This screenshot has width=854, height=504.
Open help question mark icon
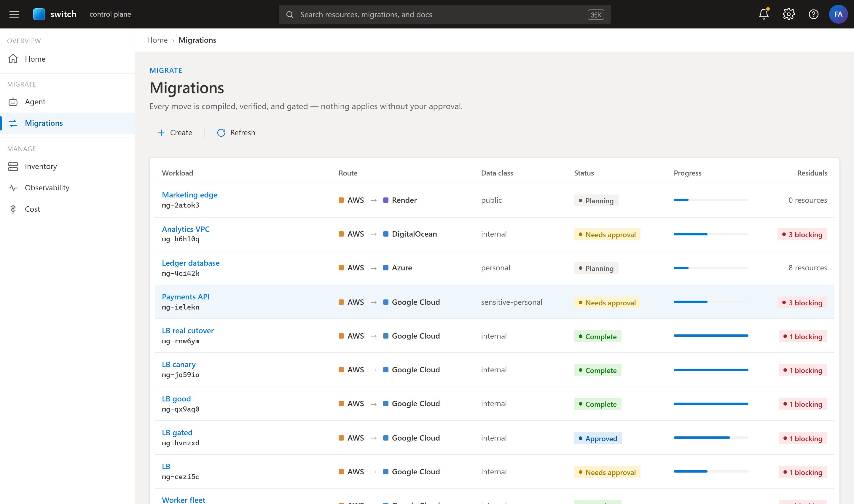click(813, 14)
